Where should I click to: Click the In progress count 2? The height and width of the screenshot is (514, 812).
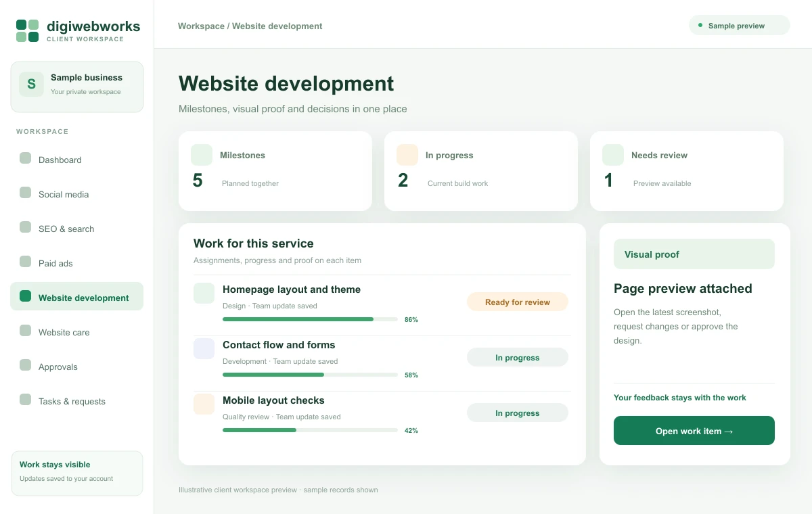click(403, 181)
